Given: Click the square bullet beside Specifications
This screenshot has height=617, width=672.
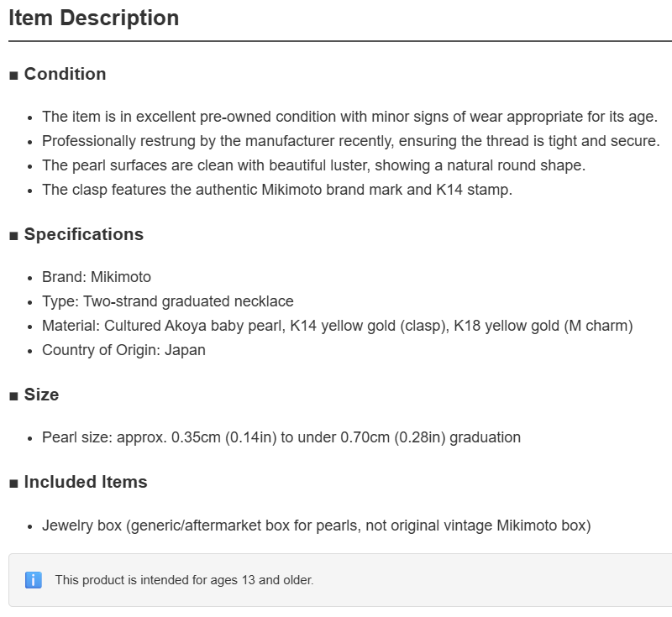Looking at the screenshot, I should (x=13, y=236).
